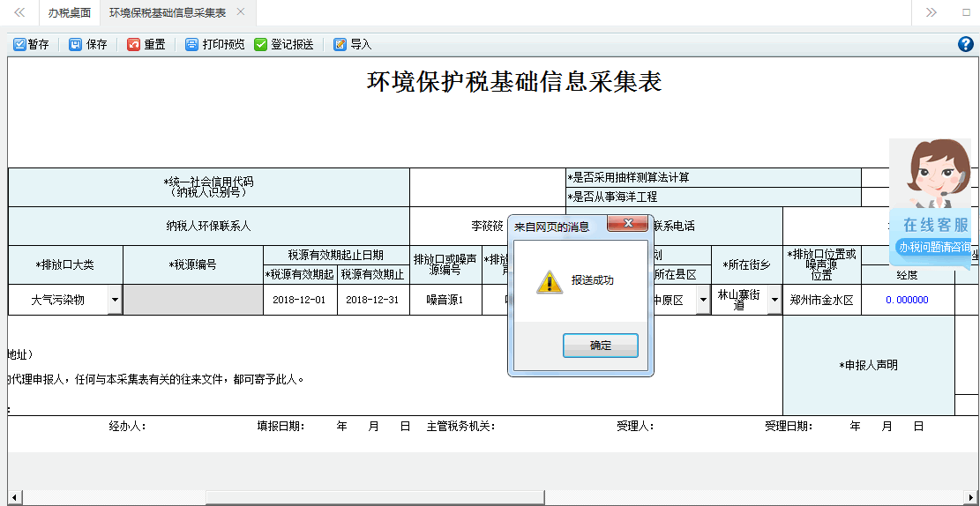
Task: Click the 噪音源1 cell
Action: [x=445, y=300]
